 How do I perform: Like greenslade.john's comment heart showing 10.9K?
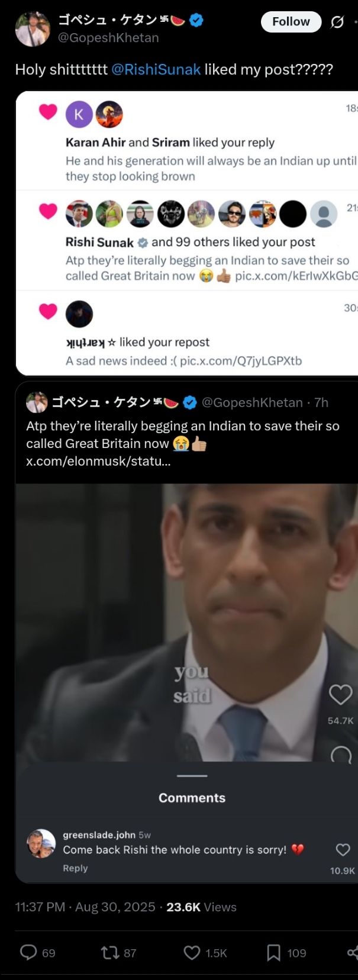pos(343,850)
